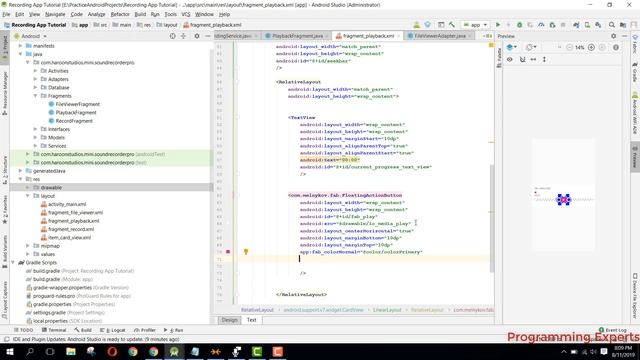Image resolution: width=640 pixels, height=360 pixels.
Task: Open the Terminal tool window
Action: [54, 330]
